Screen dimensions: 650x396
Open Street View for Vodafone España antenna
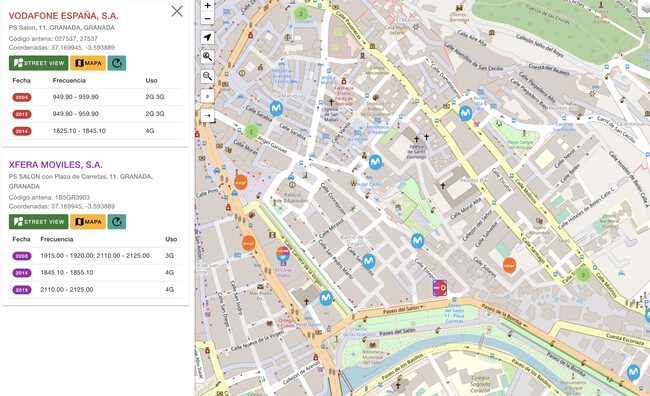pos(39,63)
